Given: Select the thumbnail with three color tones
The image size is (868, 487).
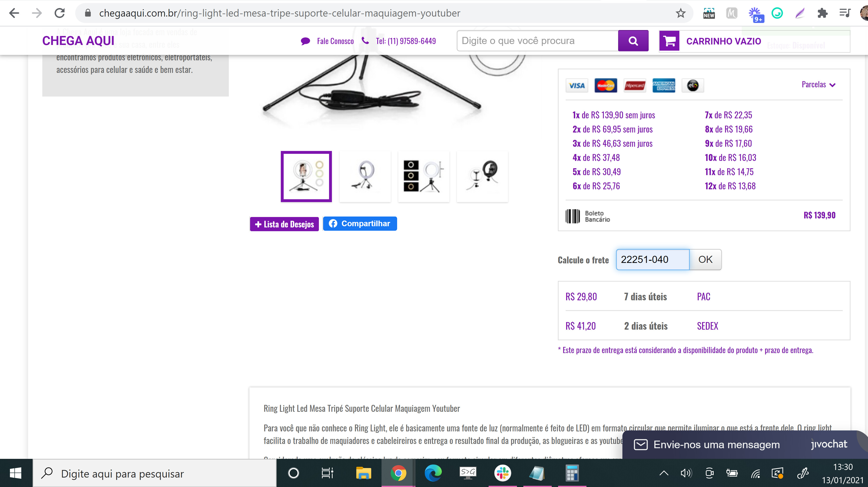Looking at the screenshot, I should pos(424,176).
